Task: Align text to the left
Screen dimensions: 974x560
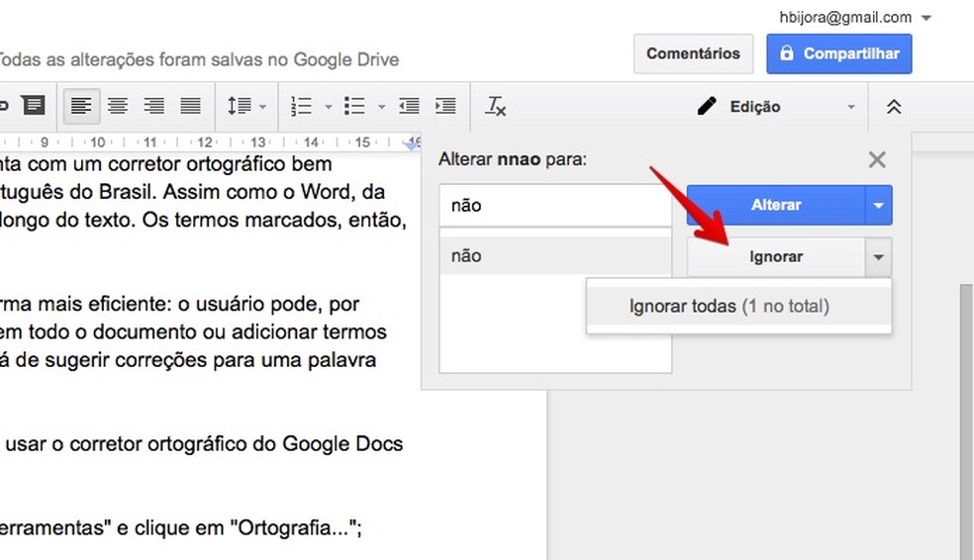Action: [81, 106]
